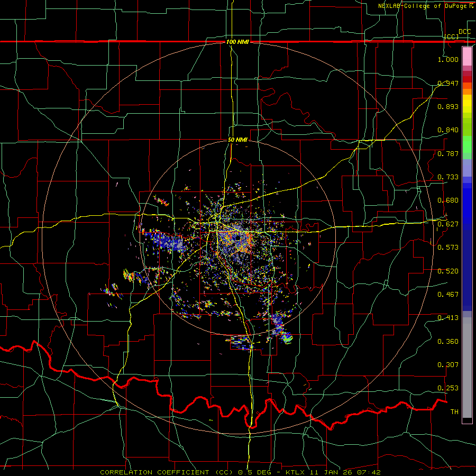Pick the gray band on the color scale
This screenshot has height=476, width=476.
point(467,368)
